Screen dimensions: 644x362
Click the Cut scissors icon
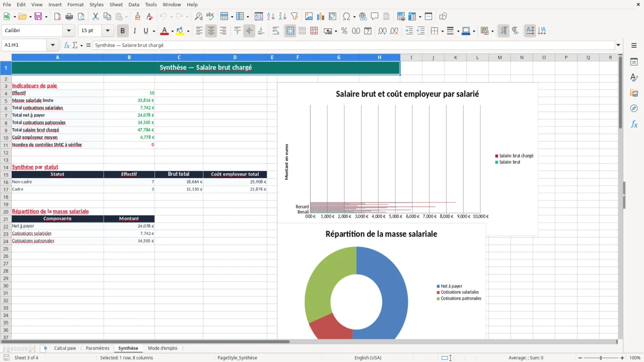point(96,17)
